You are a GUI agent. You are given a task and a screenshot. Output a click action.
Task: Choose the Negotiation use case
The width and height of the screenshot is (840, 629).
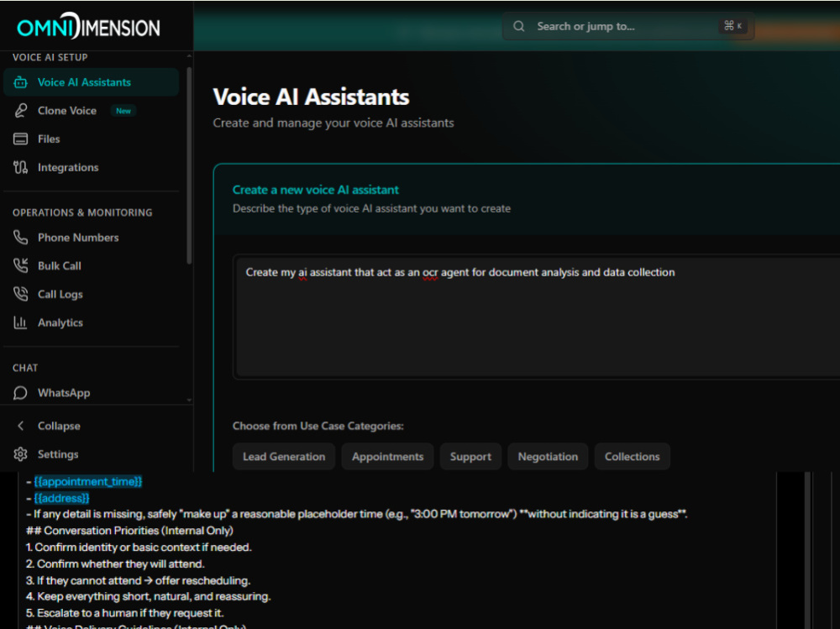click(x=548, y=457)
